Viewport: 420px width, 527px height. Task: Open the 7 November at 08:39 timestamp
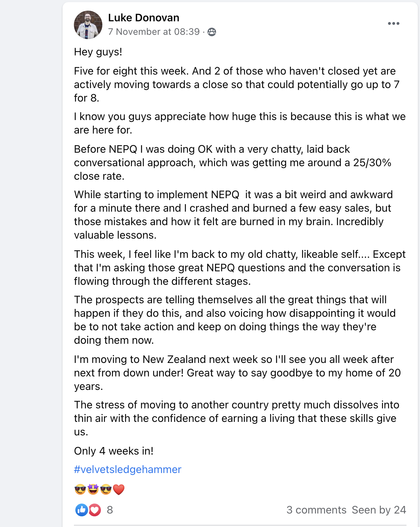tap(154, 32)
